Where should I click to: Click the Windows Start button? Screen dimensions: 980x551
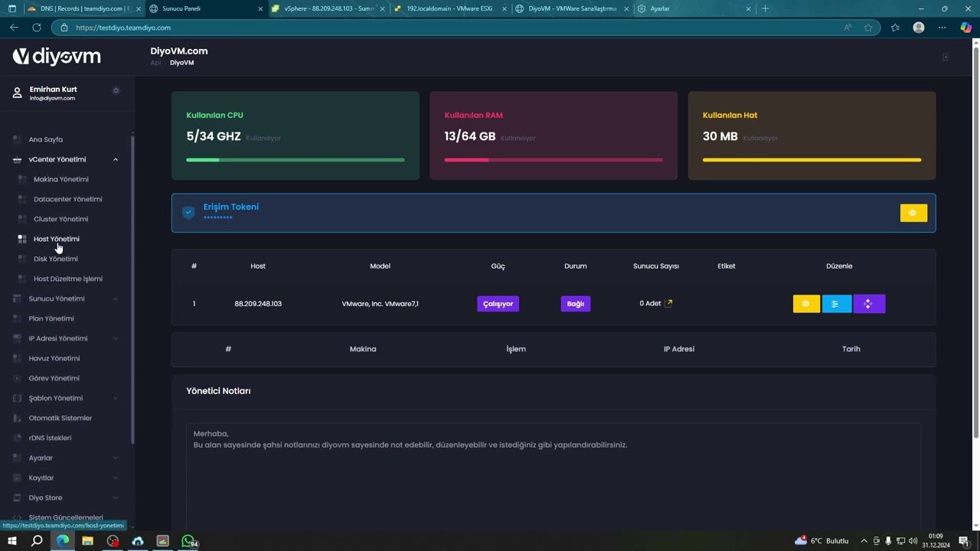point(11,541)
